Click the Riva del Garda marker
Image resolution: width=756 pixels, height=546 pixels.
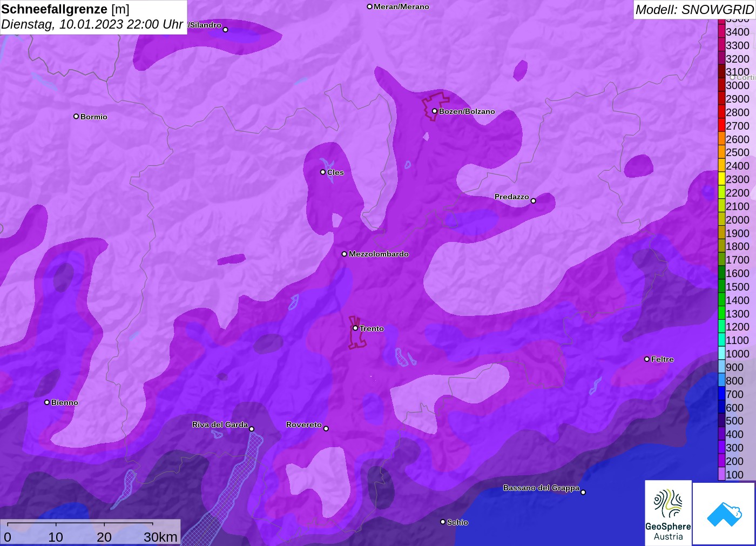252,429
